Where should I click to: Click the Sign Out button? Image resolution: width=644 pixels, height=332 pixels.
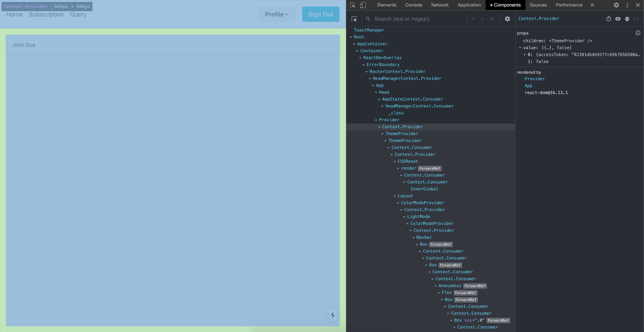[x=321, y=14]
